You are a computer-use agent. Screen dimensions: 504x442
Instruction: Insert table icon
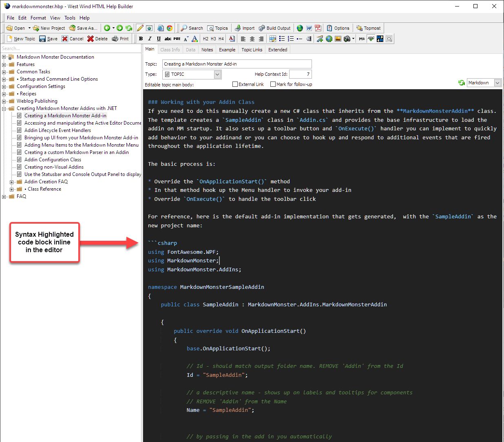pos(273,39)
